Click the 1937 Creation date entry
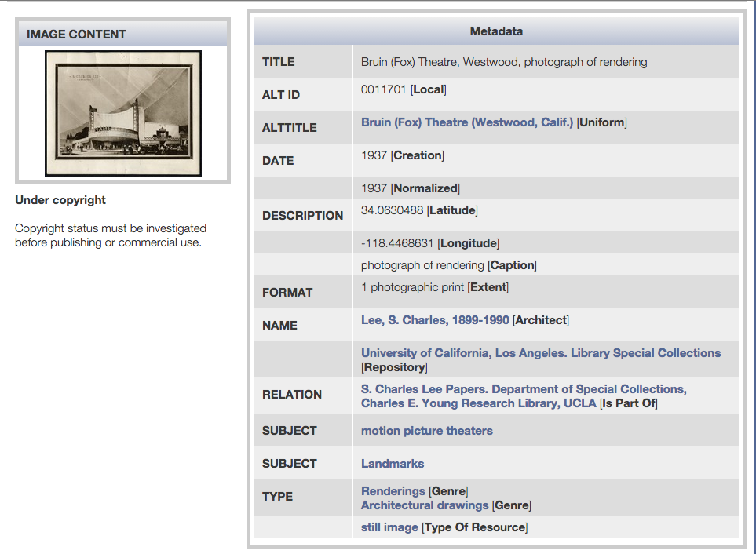Image resolution: width=756 pixels, height=554 pixels. pos(374,155)
